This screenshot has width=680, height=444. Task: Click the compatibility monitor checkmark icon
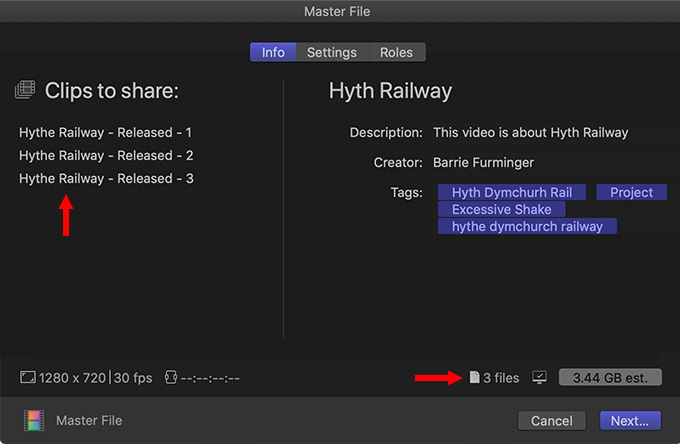point(539,377)
